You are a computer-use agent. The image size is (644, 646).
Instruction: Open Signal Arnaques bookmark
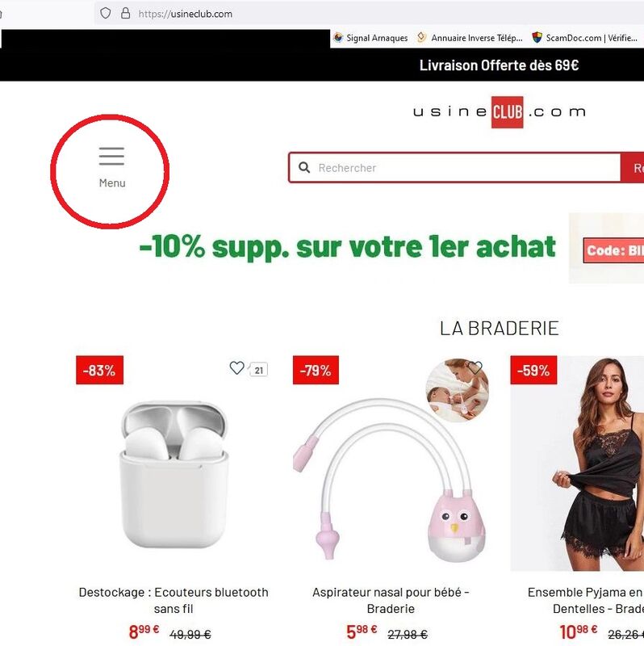pyautogui.click(x=370, y=38)
